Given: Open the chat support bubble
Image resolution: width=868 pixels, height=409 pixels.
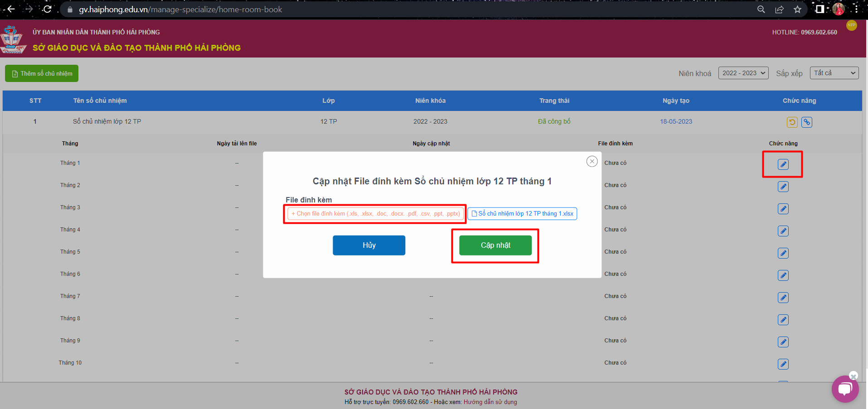Looking at the screenshot, I should tap(845, 389).
